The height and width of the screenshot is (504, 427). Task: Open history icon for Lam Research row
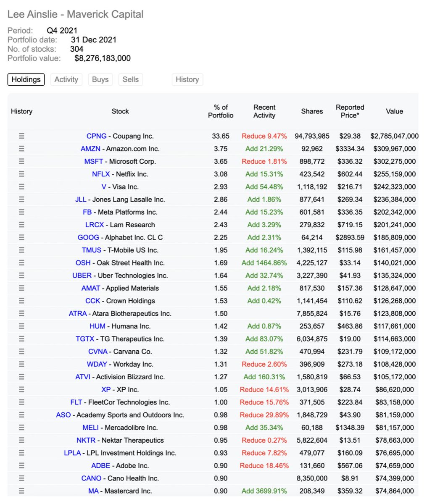(x=21, y=225)
